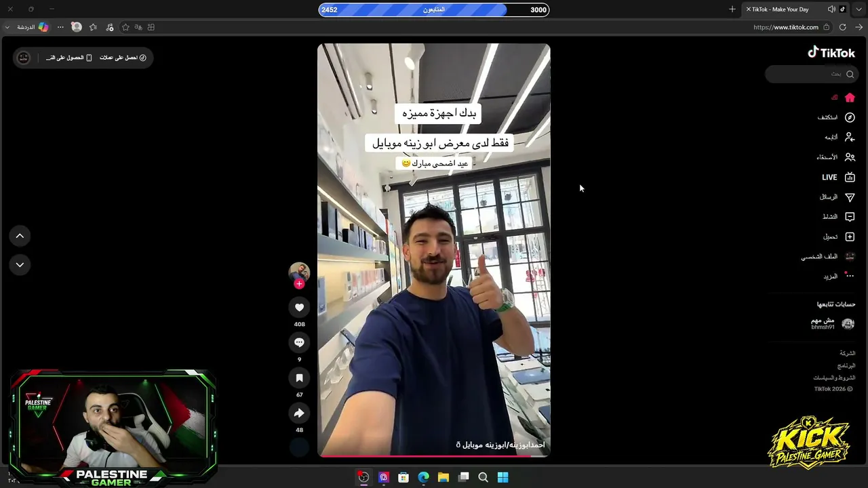The image size is (868, 488).
Task: Click the address bar showing https://www.tiktok.com
Action: (786, 27)
